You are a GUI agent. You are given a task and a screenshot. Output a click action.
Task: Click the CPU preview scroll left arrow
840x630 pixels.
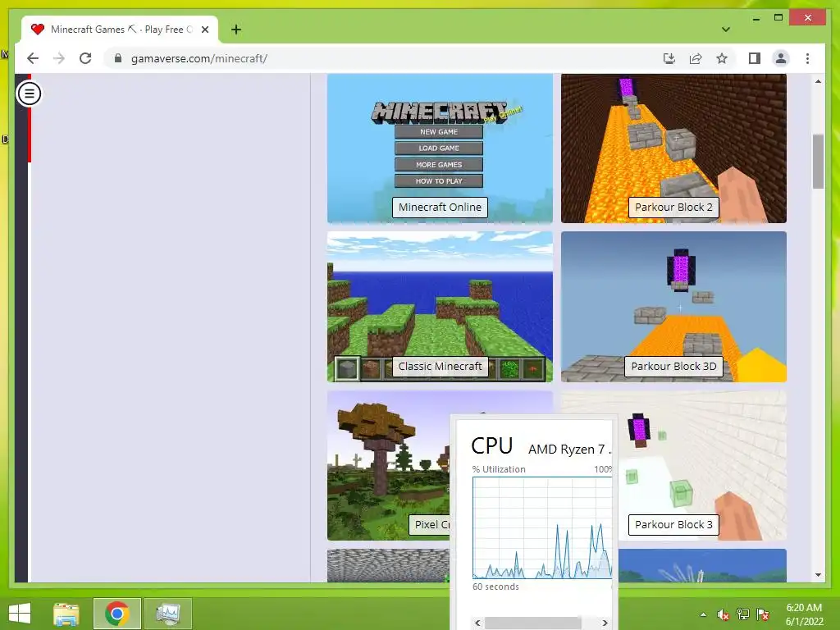pos(477,623)
